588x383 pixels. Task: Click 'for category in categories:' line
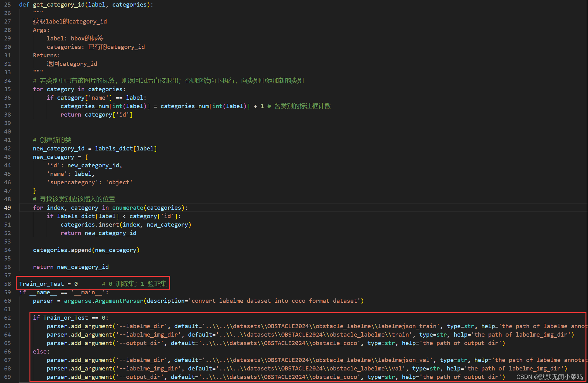pos(79,89)
